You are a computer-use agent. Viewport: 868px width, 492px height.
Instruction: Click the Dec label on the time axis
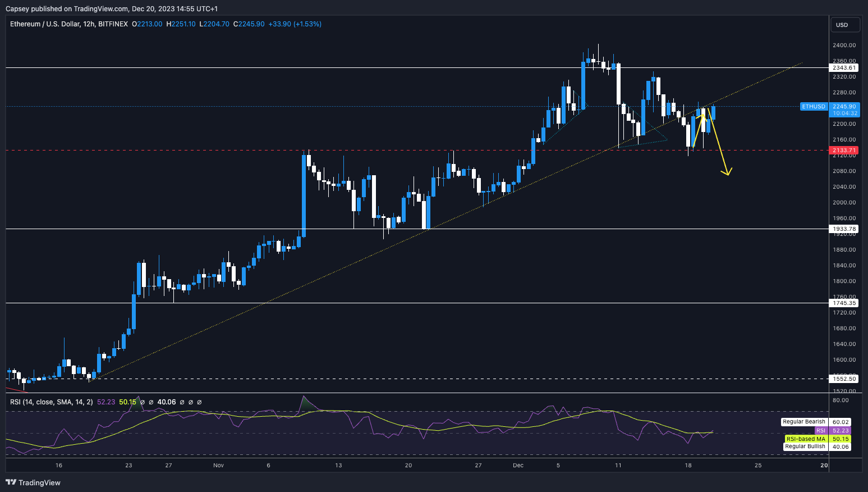518,465
